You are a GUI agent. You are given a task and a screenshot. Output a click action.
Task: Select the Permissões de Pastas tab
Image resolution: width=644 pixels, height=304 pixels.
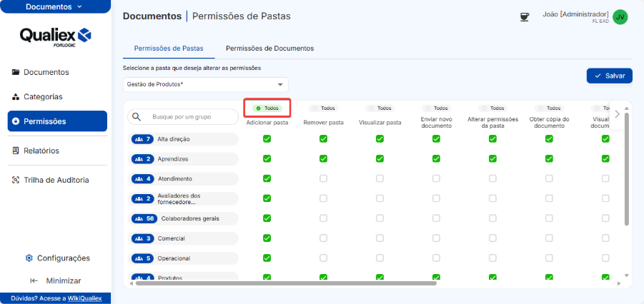click(169, 49)
